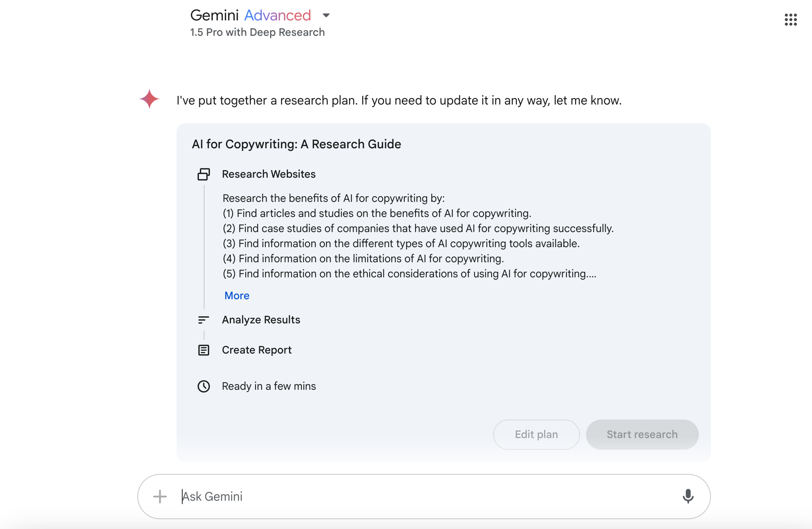Click the Create Report document icon
The image size is (812, 529).
(x=204, y=350)
